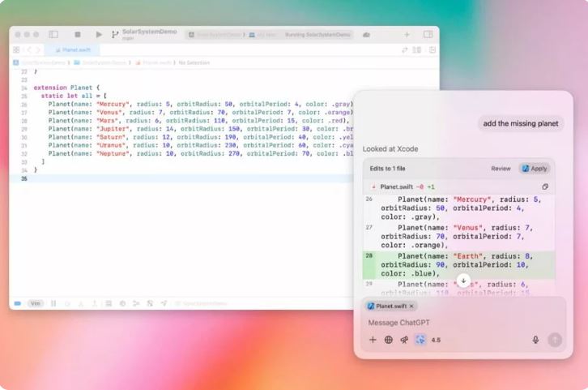Collapse the Planet.swift diff section

(373, 186)
